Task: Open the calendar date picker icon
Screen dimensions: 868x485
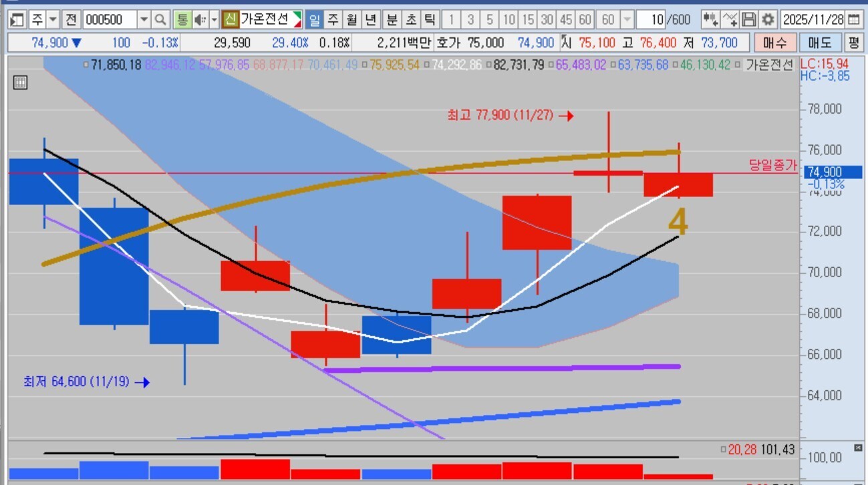Action: 853,19
